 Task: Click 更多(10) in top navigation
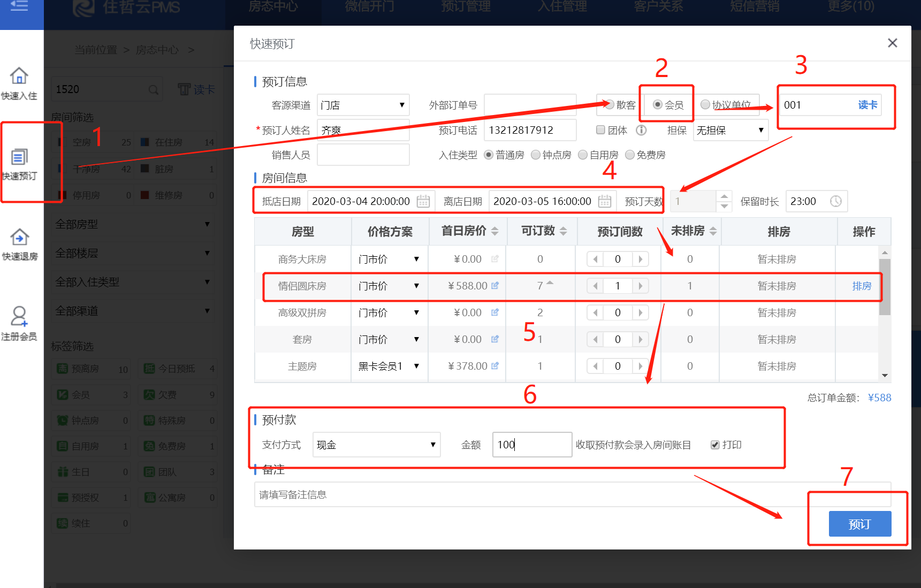pos(851,6)
